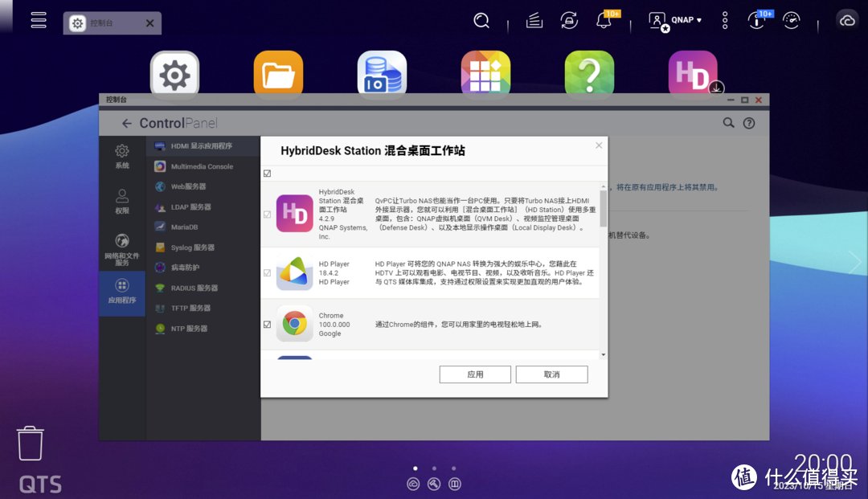Click the Chrome app icon in list
Viewport: 868px width, 499px height.
pos(294,324)
